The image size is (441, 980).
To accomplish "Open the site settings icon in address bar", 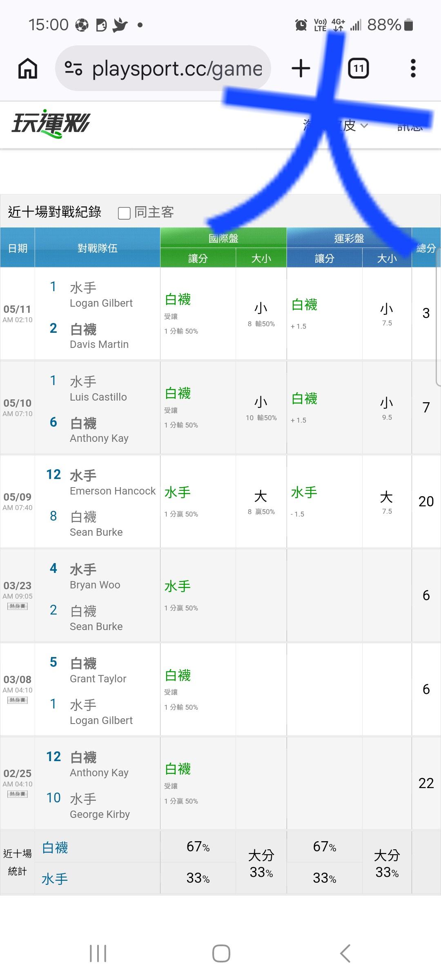I will 73,68.
